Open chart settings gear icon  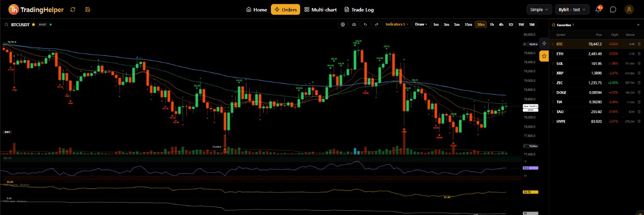(343, 25)
